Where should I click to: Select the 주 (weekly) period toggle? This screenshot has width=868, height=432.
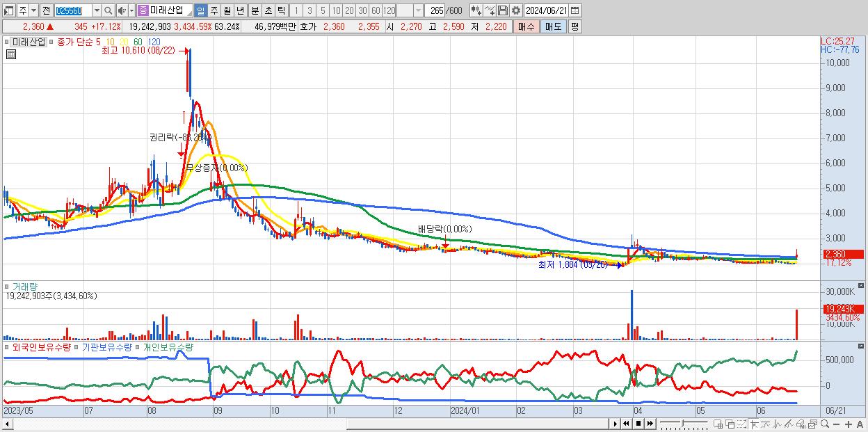click(214, 10)
